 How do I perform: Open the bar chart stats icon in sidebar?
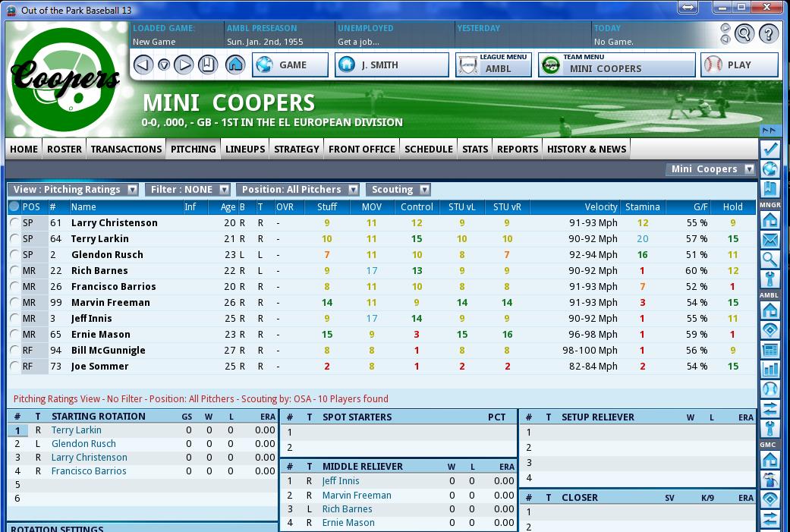pyautogui.click(x=770, y=370)
